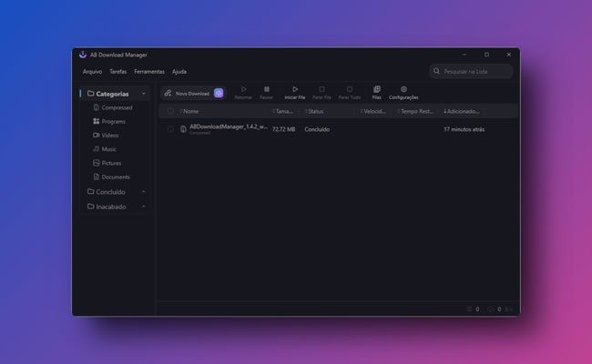Sort by the Tempo Restante column header
This screenshot has width=592, height=364.
(x=417, y=111)
